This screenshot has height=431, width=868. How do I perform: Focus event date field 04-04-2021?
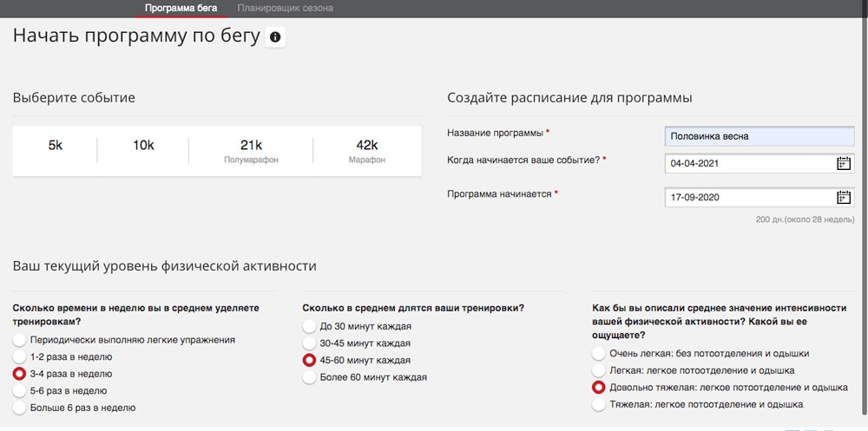click(759, 163)
